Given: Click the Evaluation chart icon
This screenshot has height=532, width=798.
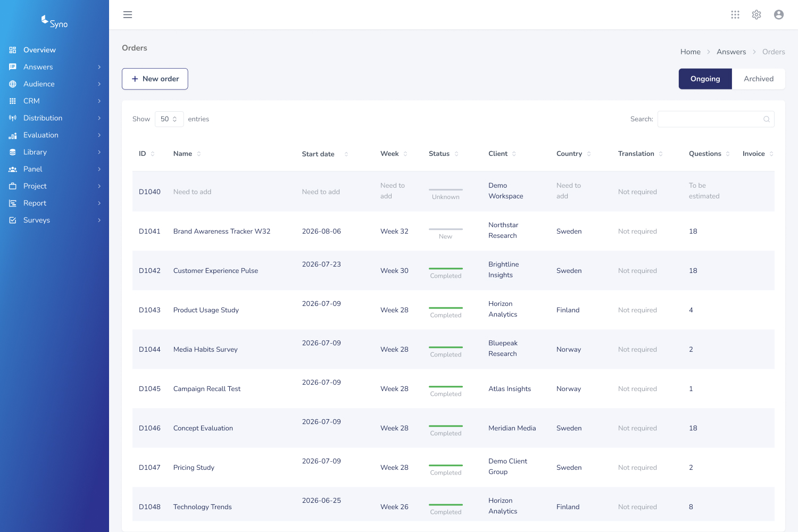Looking at the screenshot, I should coord(13,135).
